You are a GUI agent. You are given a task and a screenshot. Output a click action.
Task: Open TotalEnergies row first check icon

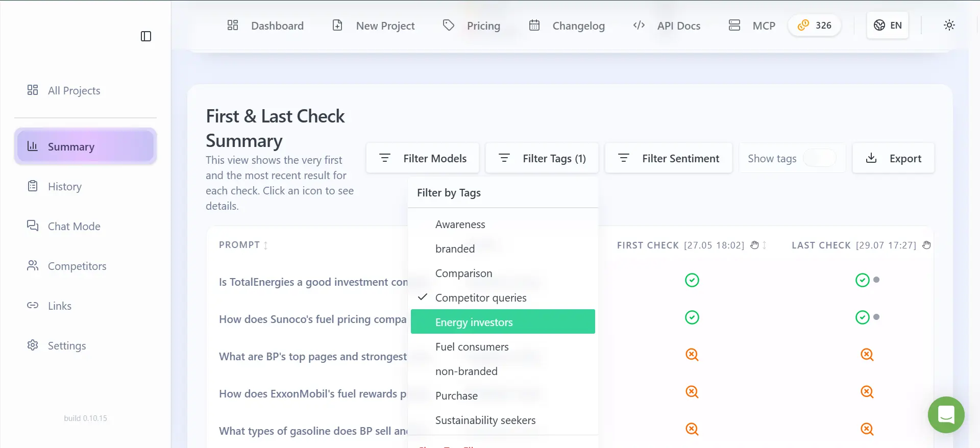point(692,280)
